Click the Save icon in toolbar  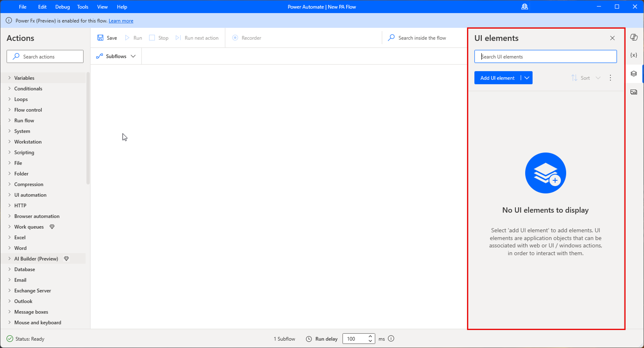(100, 38)
